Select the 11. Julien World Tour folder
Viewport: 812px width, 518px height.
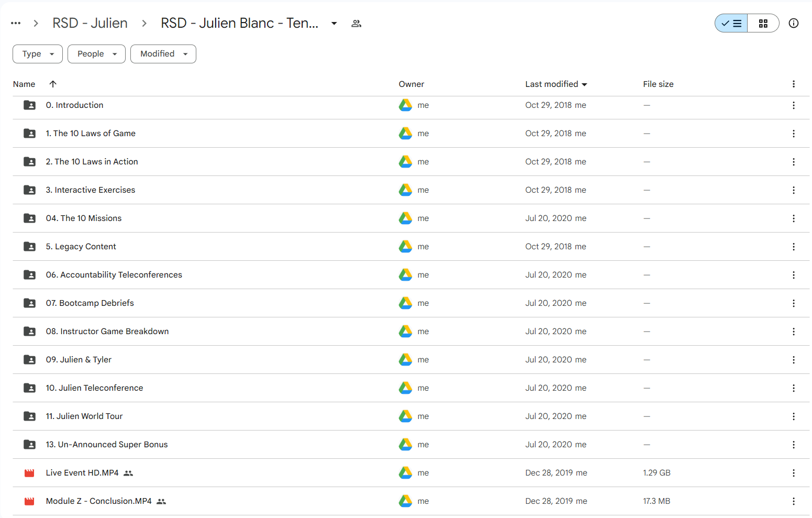84,416
